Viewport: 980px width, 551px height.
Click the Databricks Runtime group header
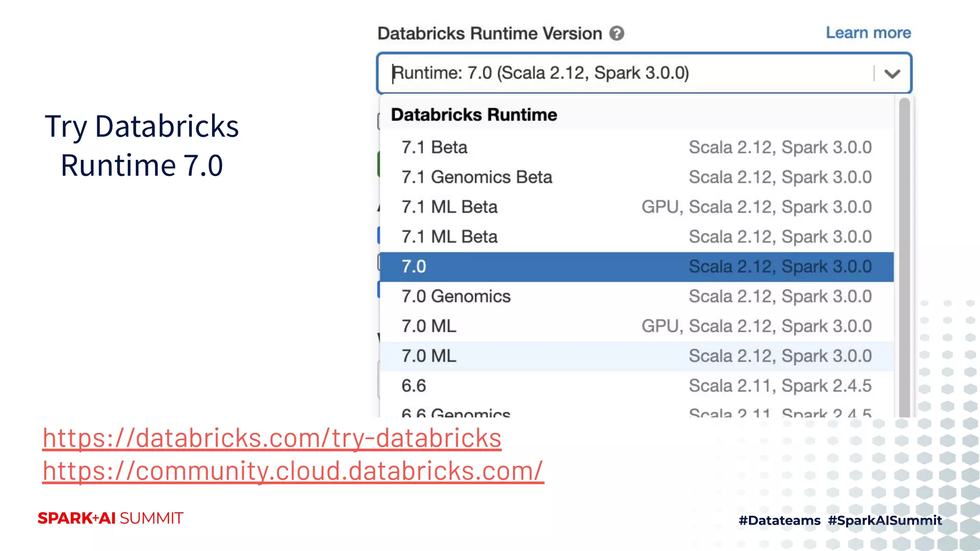coord(474,115)
